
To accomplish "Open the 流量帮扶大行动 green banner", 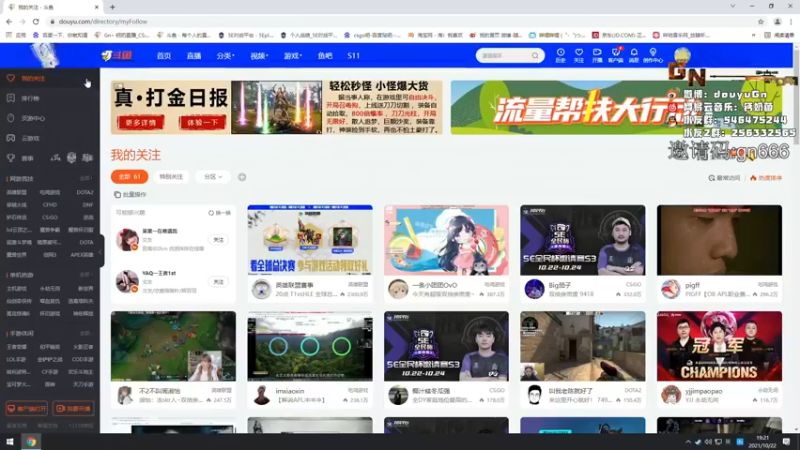I will (x=616, y=108).
